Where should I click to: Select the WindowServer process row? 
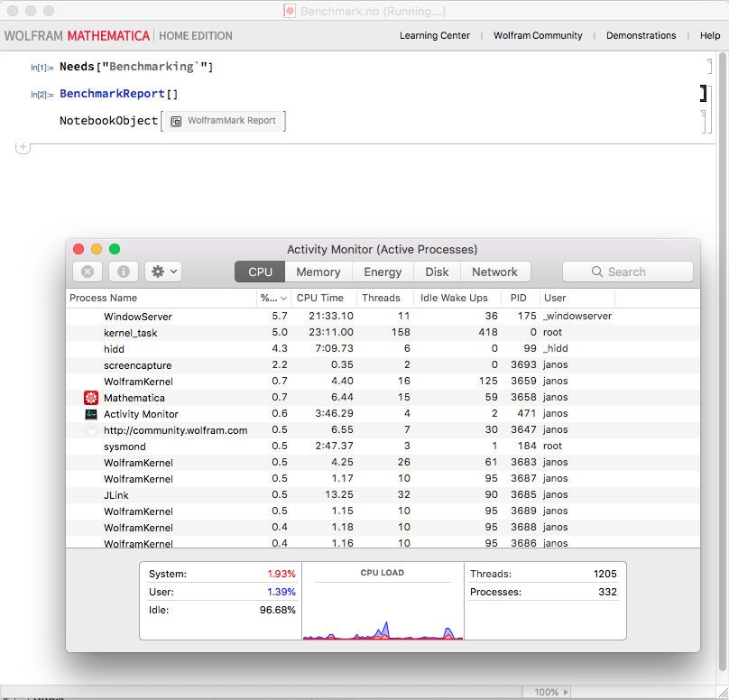(383, 316)
